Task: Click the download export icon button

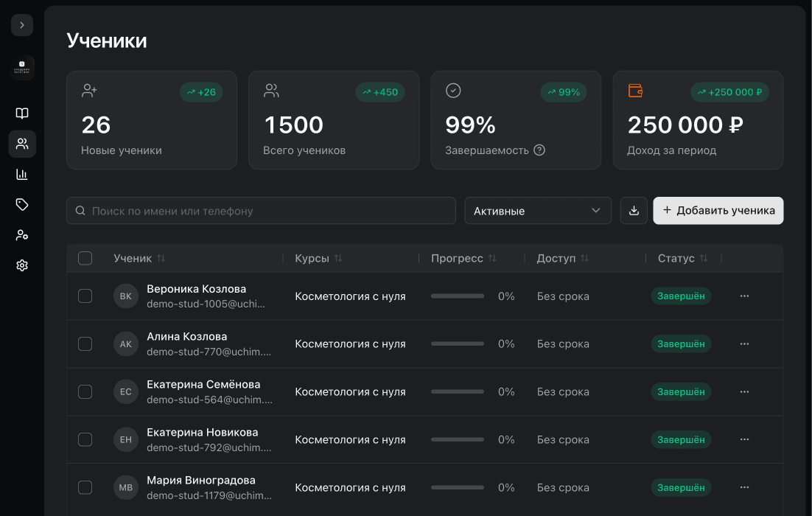Action: (x=634, y=211)
